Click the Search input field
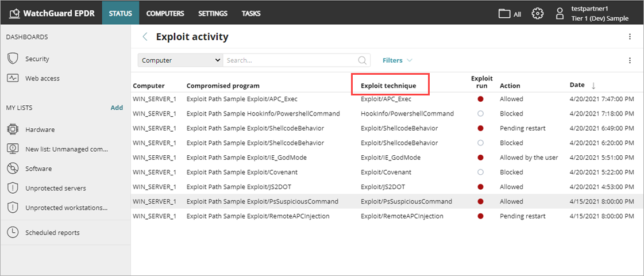This screenshot has height=276, width=644. click(x=290, y=60)
